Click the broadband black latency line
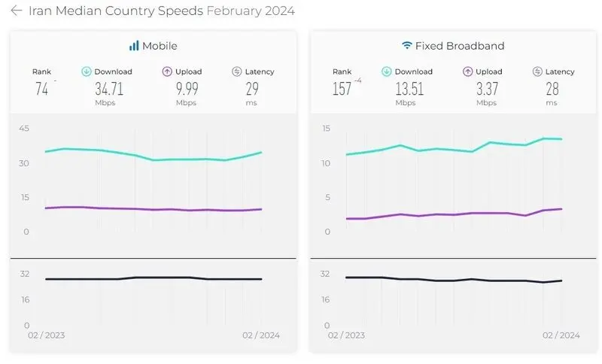 (454, 280)
